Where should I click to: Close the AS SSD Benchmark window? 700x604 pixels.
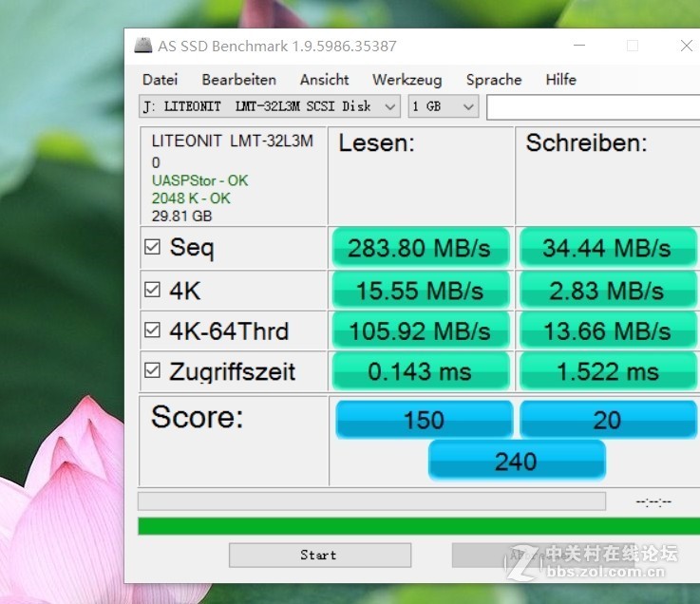686,45
